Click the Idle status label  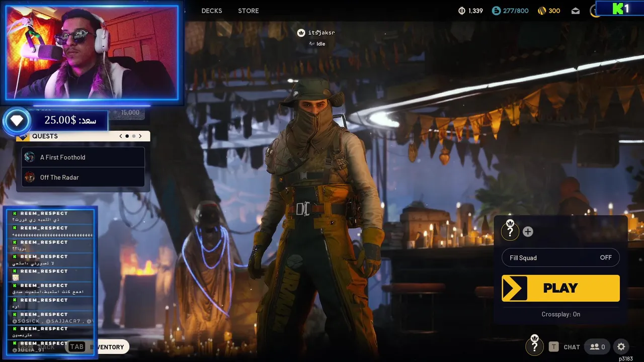(x=320, y=44)
